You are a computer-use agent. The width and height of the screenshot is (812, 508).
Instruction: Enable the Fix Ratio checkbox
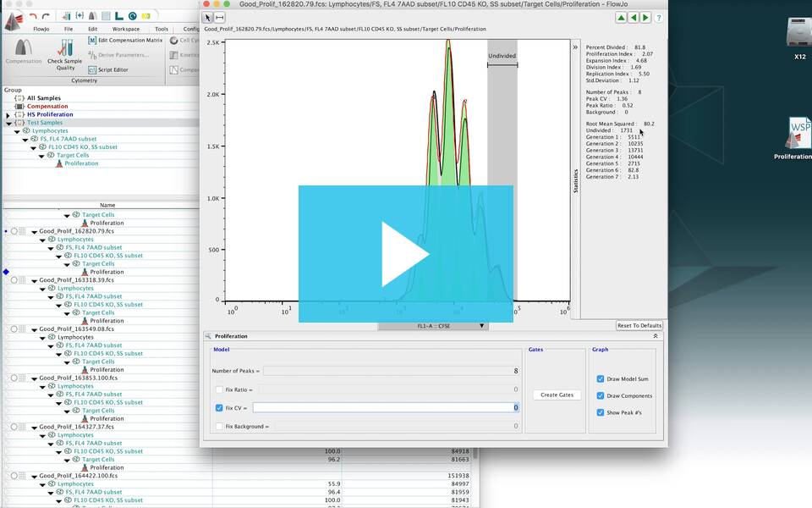tap(219, 389)
